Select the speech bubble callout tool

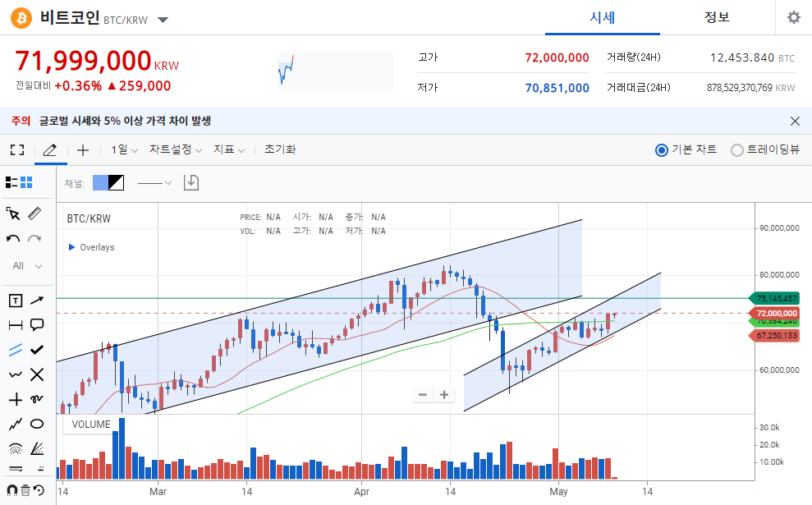37,325
